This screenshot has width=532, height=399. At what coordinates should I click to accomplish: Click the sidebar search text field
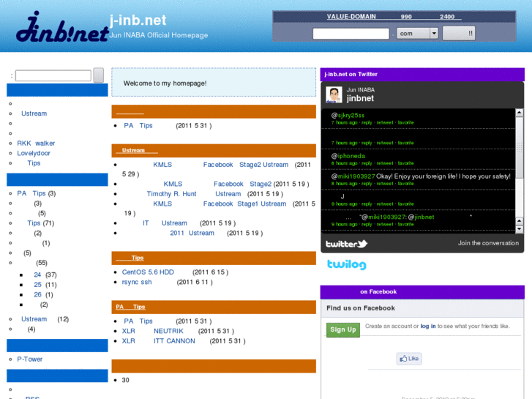[53, 75]
